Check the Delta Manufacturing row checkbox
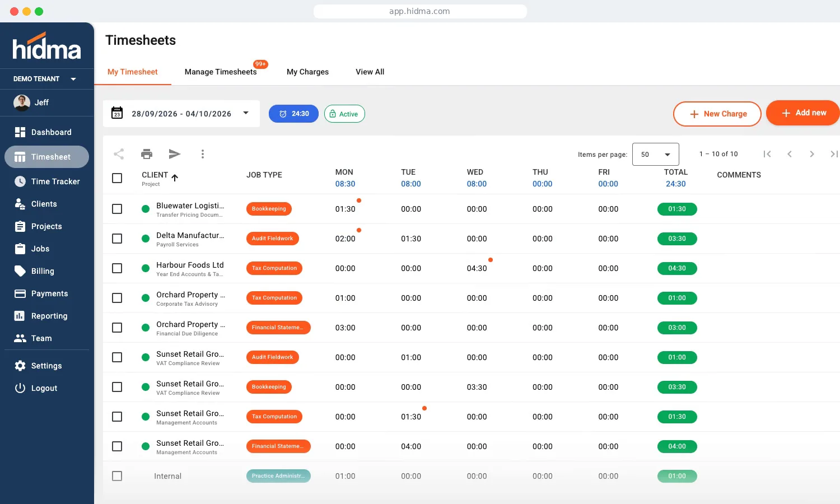Viewport: 840px width, 504px height. 117,239
